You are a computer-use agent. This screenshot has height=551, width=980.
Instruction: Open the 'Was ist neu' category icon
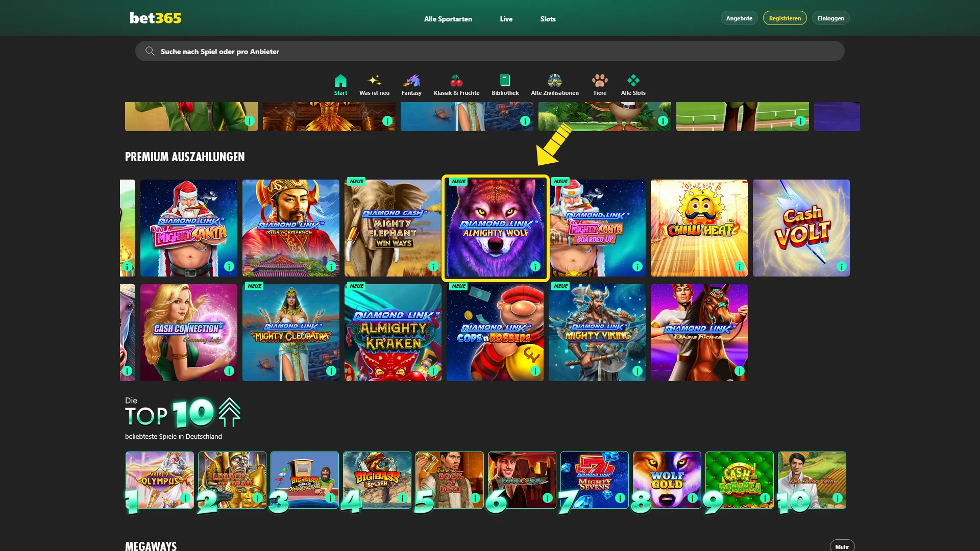point(375,81)
